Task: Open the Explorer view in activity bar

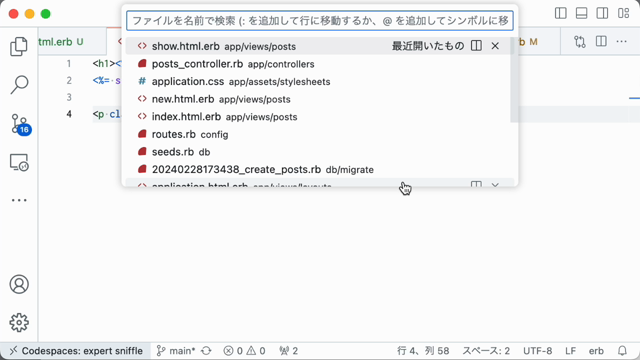Action: (x=19, y=46)
